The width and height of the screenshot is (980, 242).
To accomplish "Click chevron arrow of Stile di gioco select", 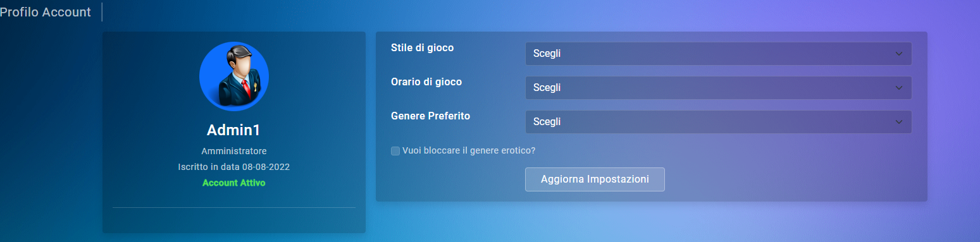I will [x=899, y=54].
